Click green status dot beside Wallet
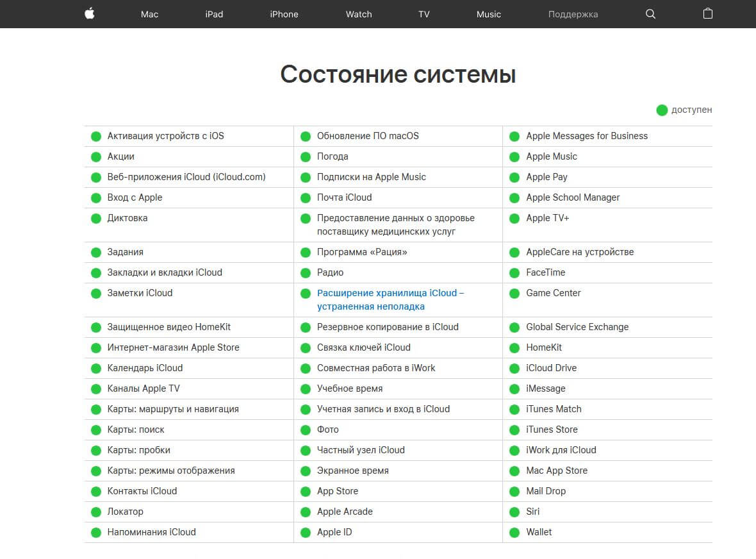Viewport: 756px width, 559px height. point(514,533)
